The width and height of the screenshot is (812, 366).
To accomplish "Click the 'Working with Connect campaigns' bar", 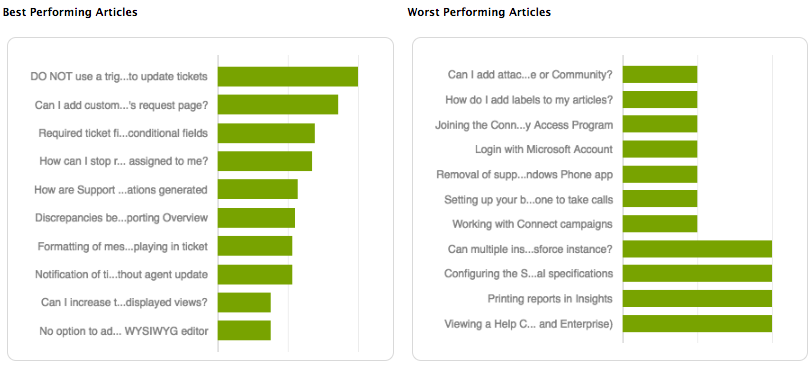I will [660, 224].
